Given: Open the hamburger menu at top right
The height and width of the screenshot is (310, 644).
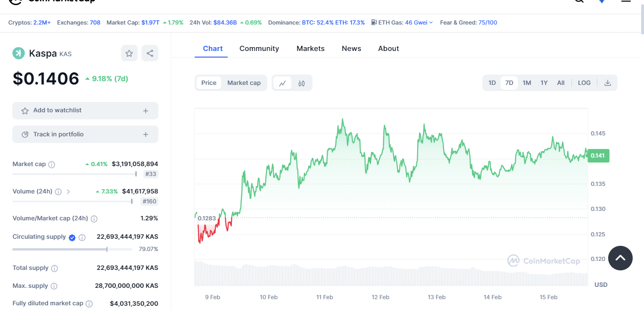Looking at the screenshot, I should 626,1.
